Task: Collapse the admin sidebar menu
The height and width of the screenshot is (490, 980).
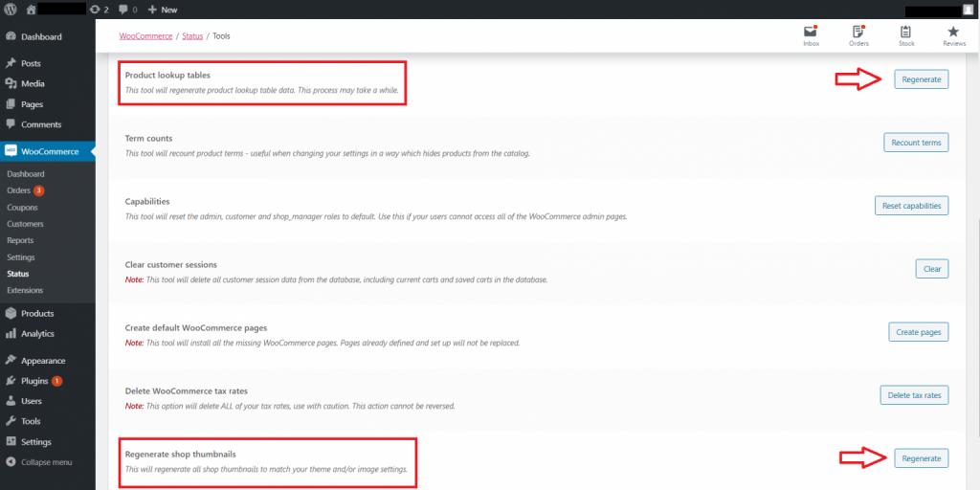Action: tap(48, 462)
